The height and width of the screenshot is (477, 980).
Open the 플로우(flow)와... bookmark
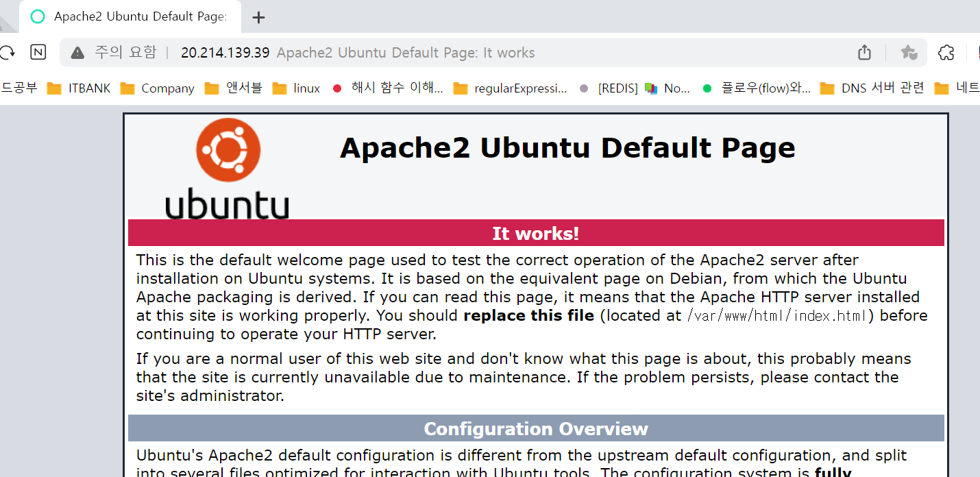point(757,88)
